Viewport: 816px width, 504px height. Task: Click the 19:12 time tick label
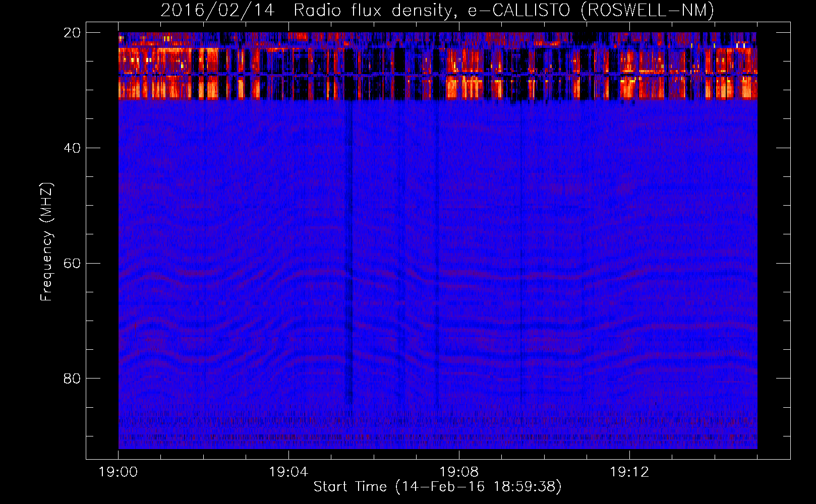pos(629,472)
